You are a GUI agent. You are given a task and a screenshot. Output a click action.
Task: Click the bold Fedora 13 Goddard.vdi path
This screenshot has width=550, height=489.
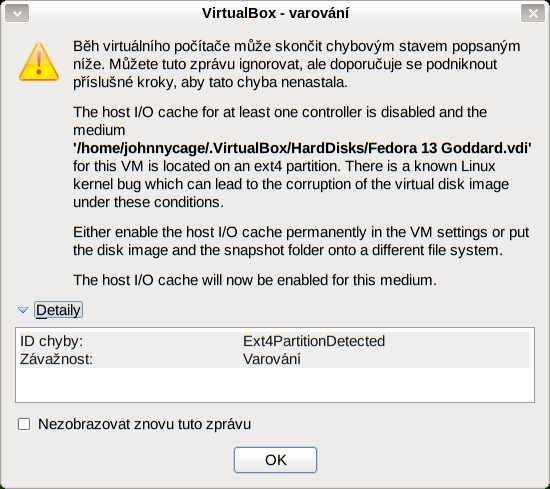pos(302,148)
